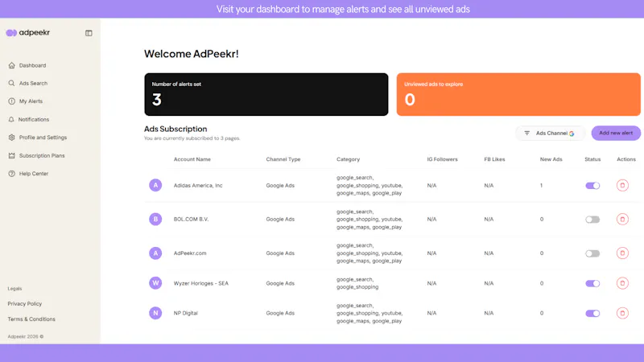Delete the Wyzer Horloges - SEA alert
The image size is (644, 362).
[x=622, y=283]
